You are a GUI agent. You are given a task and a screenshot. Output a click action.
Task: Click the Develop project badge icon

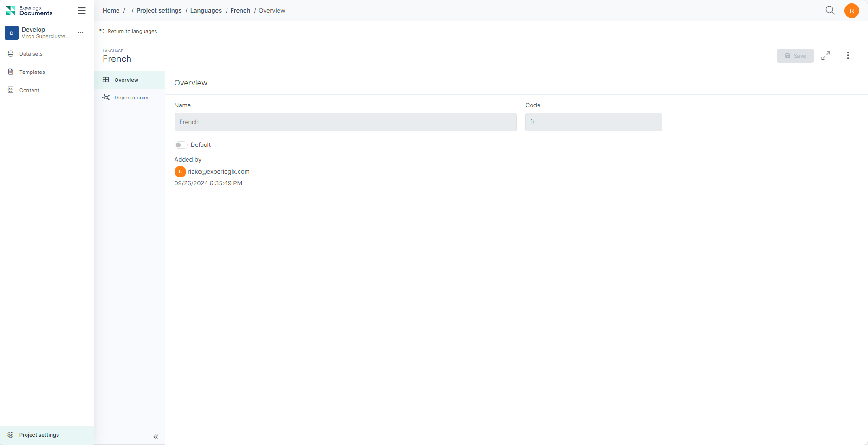pyautogui.click(x=12, y=33)
